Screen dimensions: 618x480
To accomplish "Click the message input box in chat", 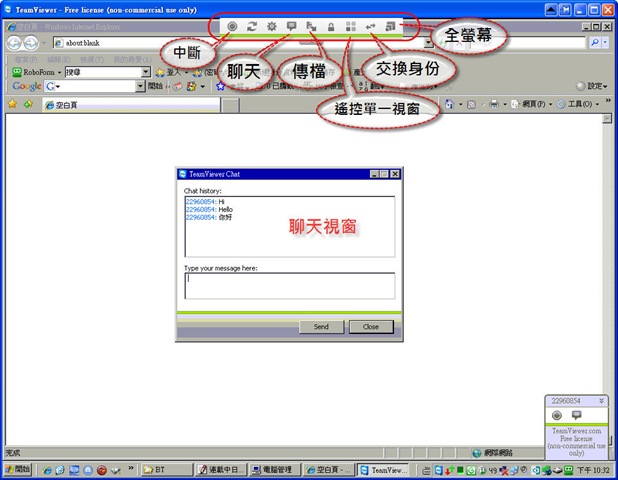I will pos(289,285).
